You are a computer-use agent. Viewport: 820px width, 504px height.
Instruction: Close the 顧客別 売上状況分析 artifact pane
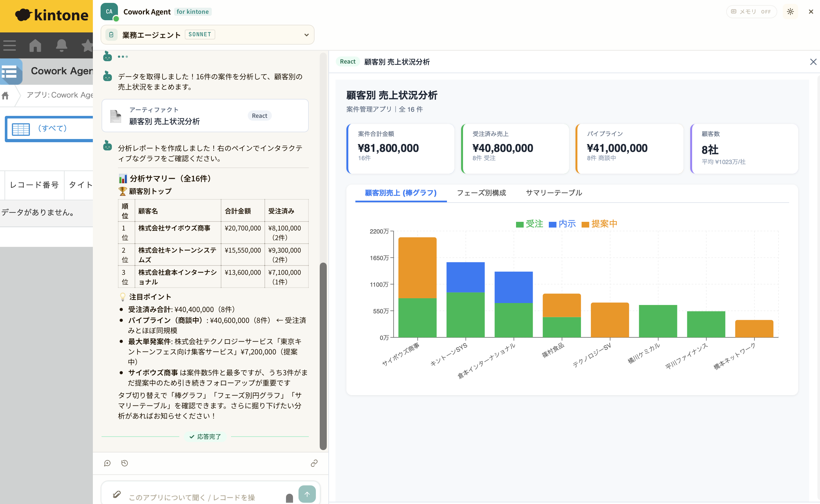coord(813,62)
